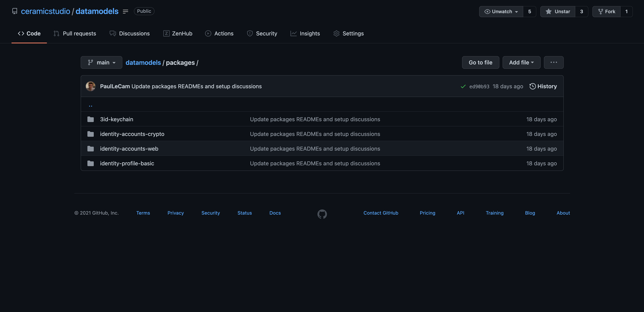The height and width of the screenshot is (312, 644).
Task: Open the Blog footer link
Action: point(530,213)
